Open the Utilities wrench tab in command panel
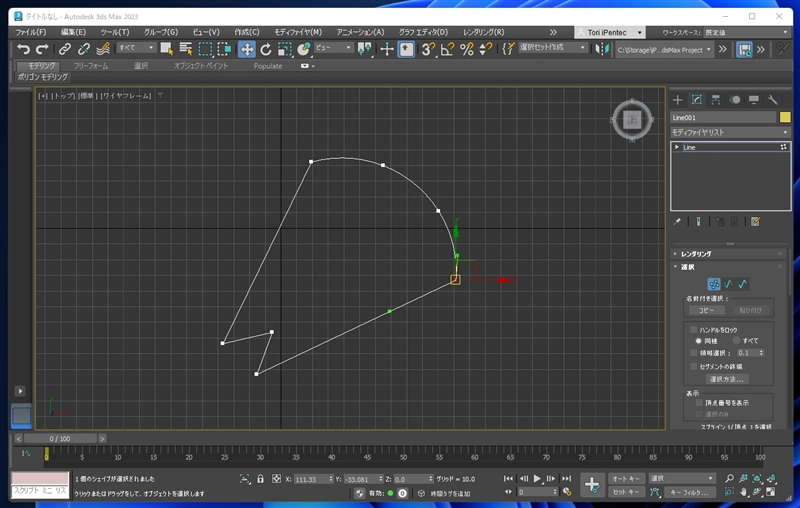The height and width of the screenshot is (508, 800). [x=772, y=99]
